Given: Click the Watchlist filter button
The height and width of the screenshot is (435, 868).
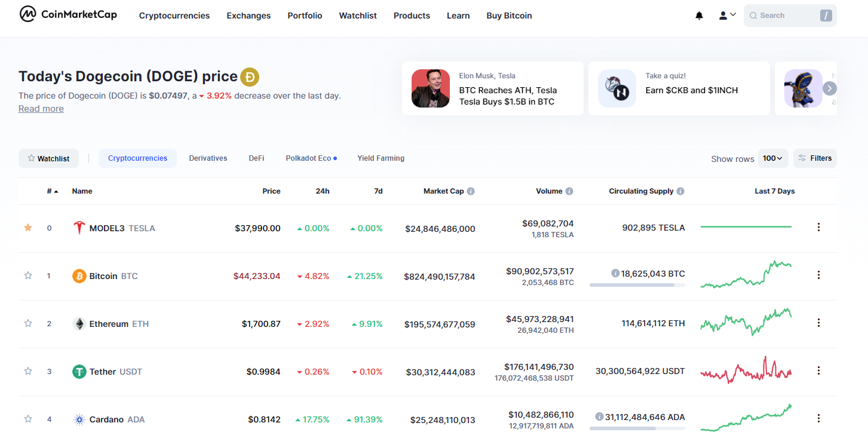Looking at the screenshot, I should pos(48,158).
